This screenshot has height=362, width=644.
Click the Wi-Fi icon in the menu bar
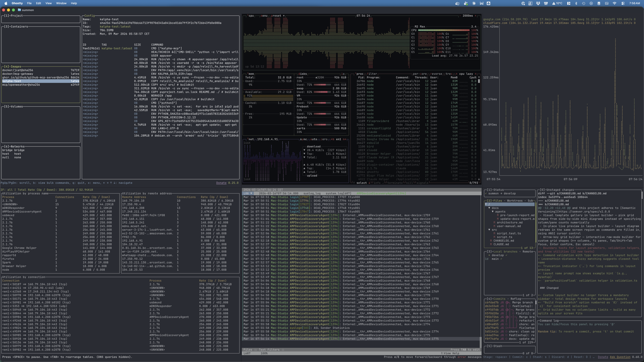[x=615, y=3]
